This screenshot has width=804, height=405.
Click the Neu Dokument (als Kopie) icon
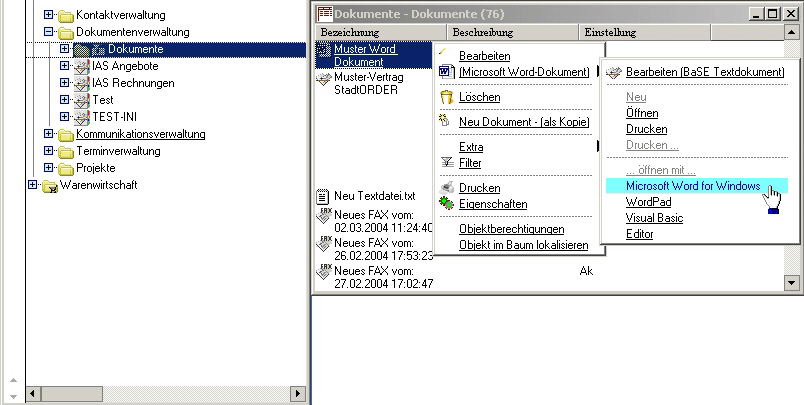(x=446, y=121)
